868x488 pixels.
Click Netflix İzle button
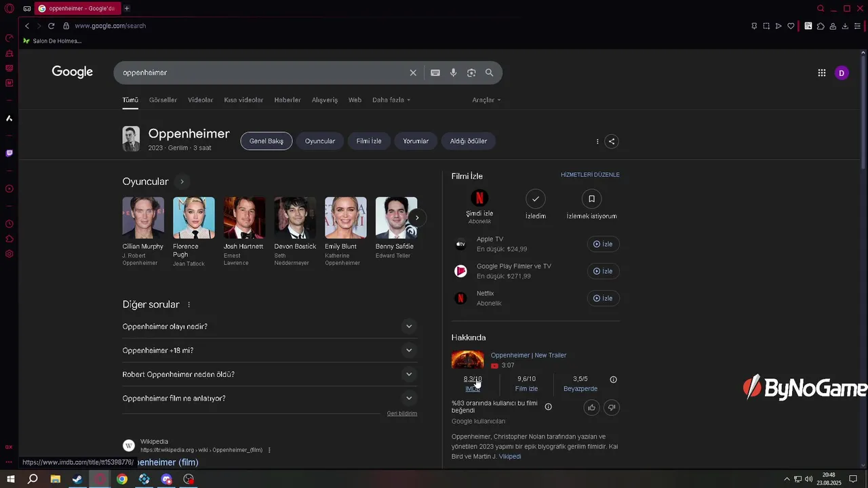(x=603, y=298)
